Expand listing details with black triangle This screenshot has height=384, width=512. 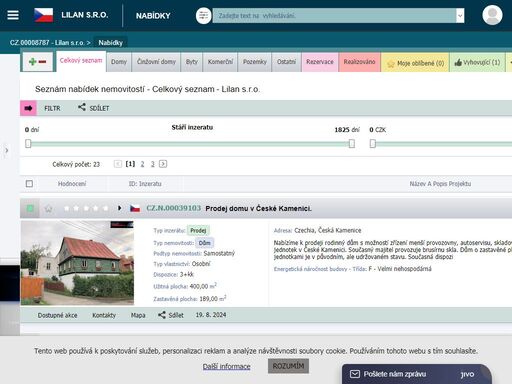coord(120,208)
